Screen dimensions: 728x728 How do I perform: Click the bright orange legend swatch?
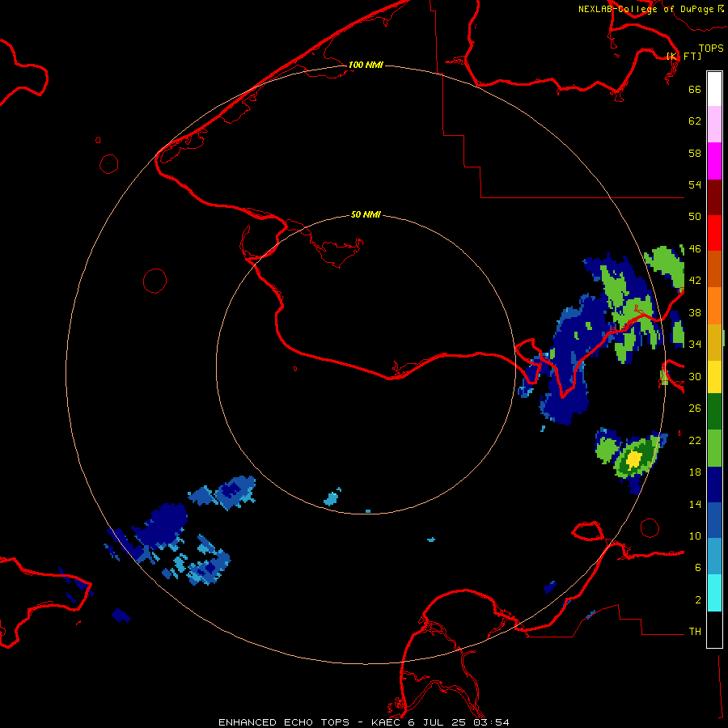[x=714, y=305]
